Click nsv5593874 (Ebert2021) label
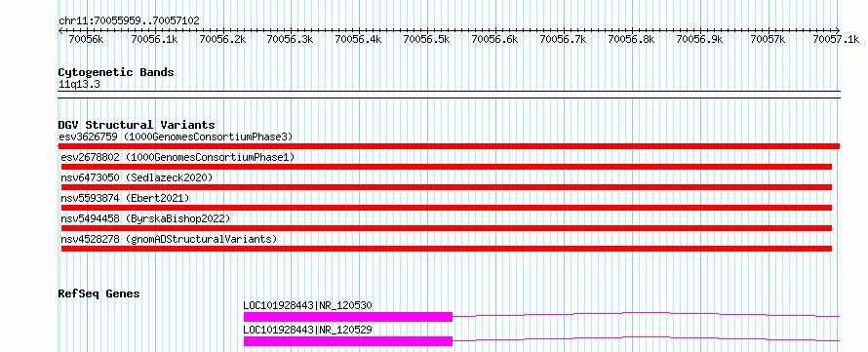The width and height of the screenshot is (868, 352). point(125,198)
